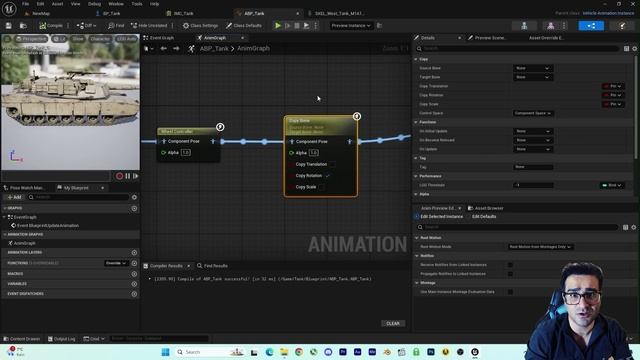Open Class Defaults
The width and height of the screenshot is (640, 360).
(244, 25)
